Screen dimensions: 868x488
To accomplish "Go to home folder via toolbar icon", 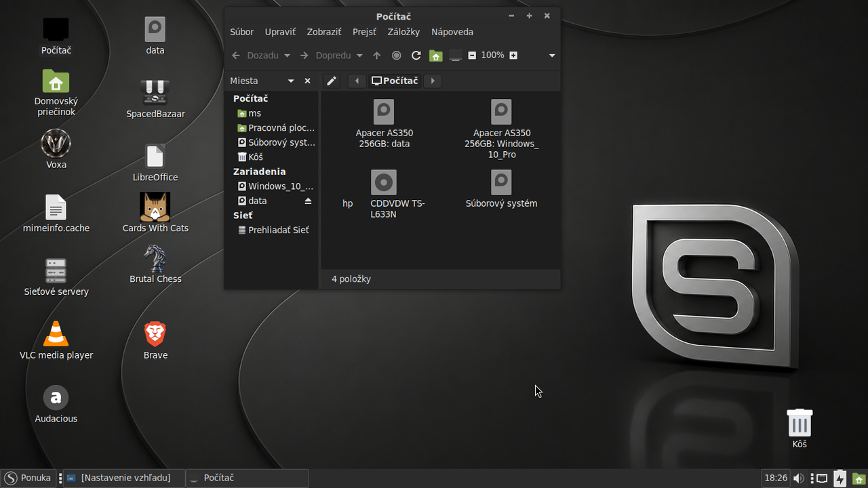I will (x=436, y=56).
